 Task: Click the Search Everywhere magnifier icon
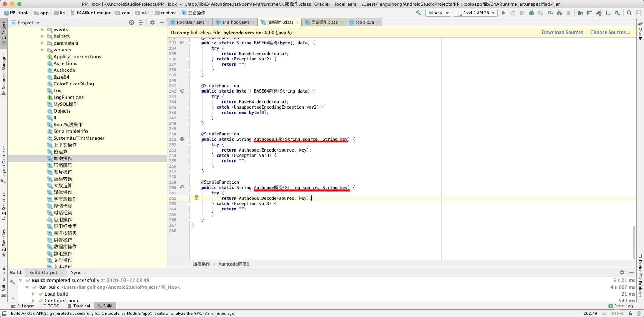[x=629, y=13]
